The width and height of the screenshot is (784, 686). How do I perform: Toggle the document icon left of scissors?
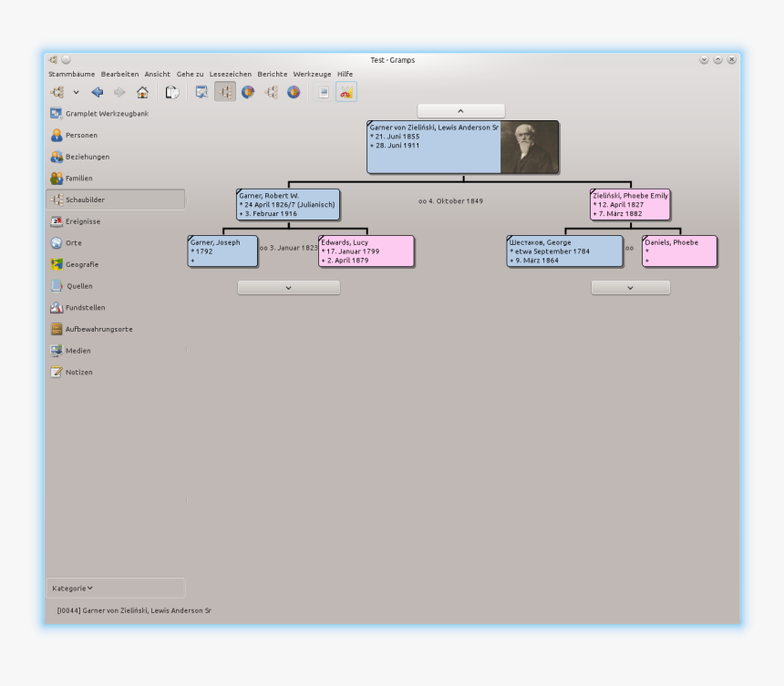(x=323, y=92)
